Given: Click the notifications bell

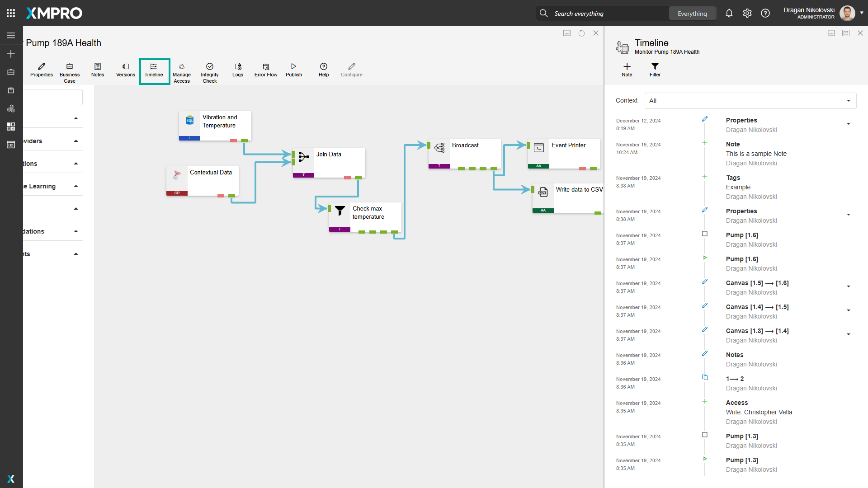Looking at the screenshot, I should tap(729, 13).
